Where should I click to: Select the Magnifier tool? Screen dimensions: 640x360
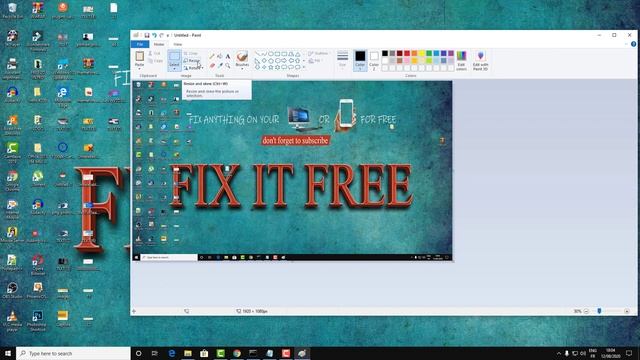click(x=228, y=65)
